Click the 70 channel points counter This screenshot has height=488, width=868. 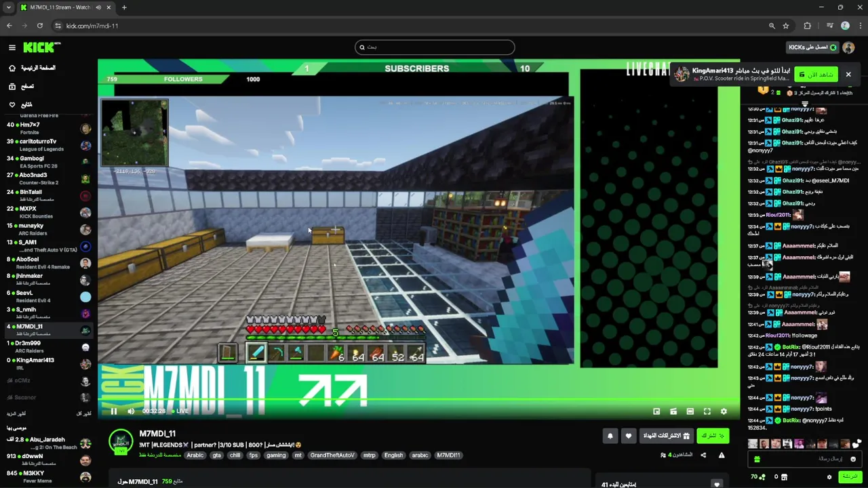(757, 477)
